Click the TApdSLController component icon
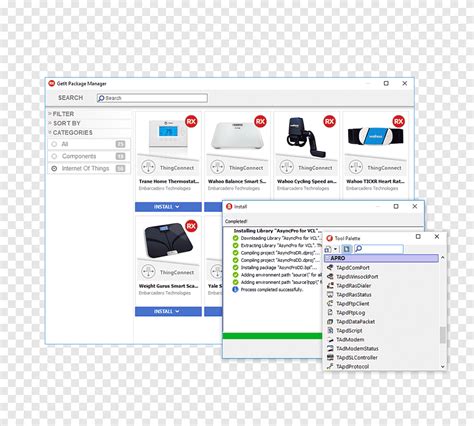The image size is (474, 426). click(330, 357)
